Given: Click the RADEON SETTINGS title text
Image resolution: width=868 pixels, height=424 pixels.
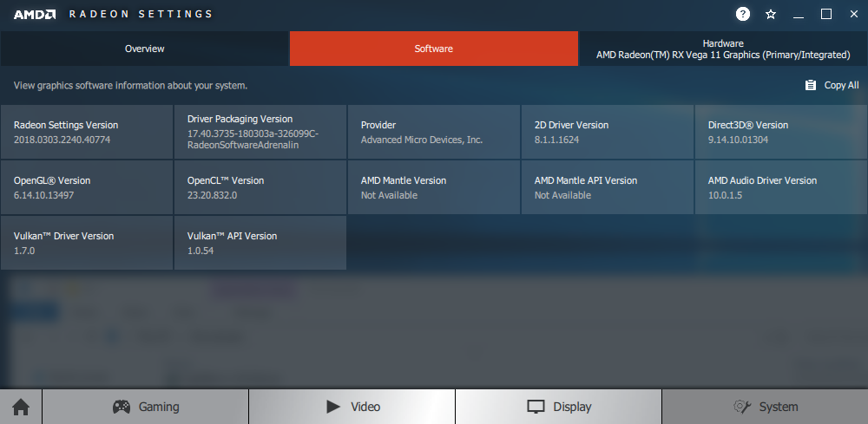Looking at the screenshot, I should [141, 15].
